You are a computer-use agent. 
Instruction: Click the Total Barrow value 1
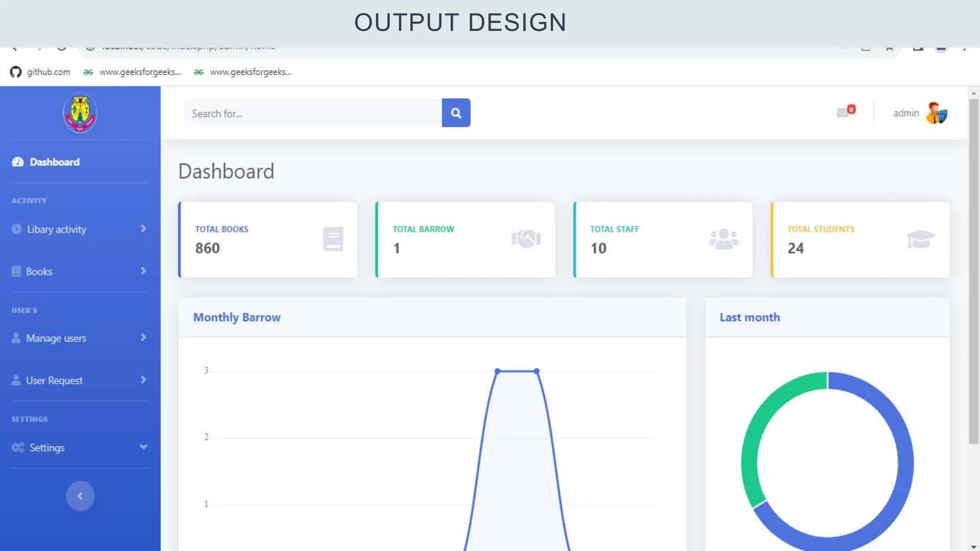pyautogui.click(x=396, y=248)
